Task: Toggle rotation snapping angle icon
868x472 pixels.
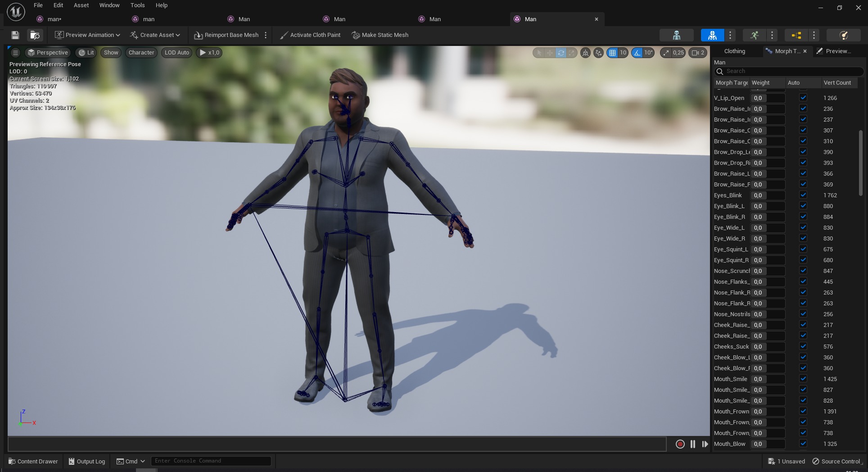Action: [637, 53]
